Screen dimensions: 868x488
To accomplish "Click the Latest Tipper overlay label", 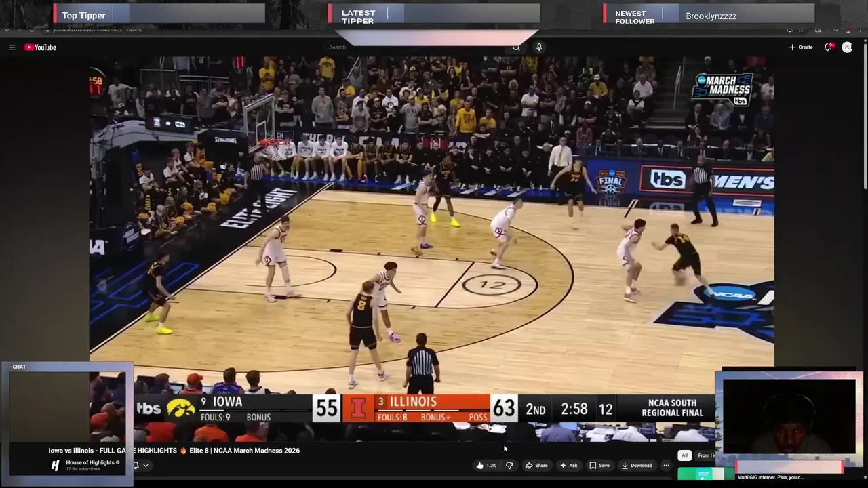I will point(358,17).
